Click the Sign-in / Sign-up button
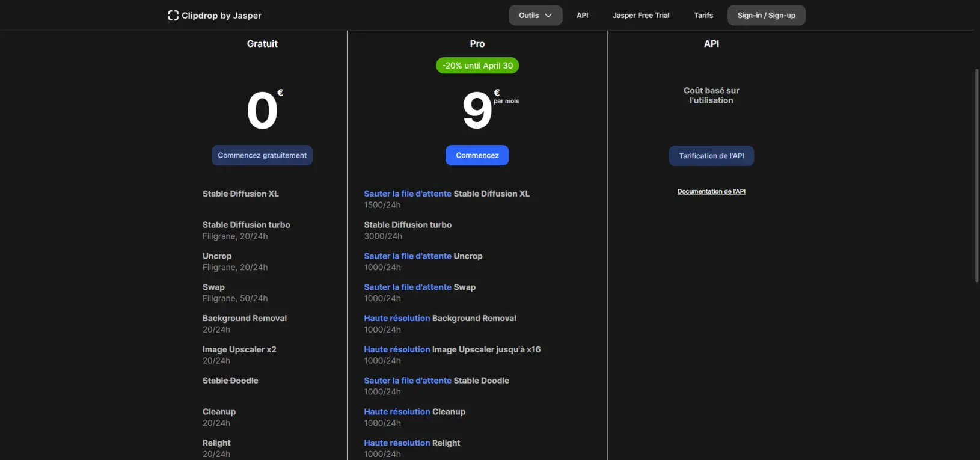The height and width of the screenshot is (460, 980). pyautogui.click(x=767, y=16)
